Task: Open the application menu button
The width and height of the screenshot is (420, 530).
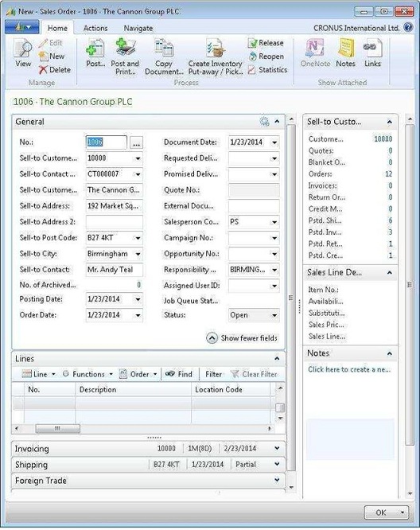Action: pos(22,27)
